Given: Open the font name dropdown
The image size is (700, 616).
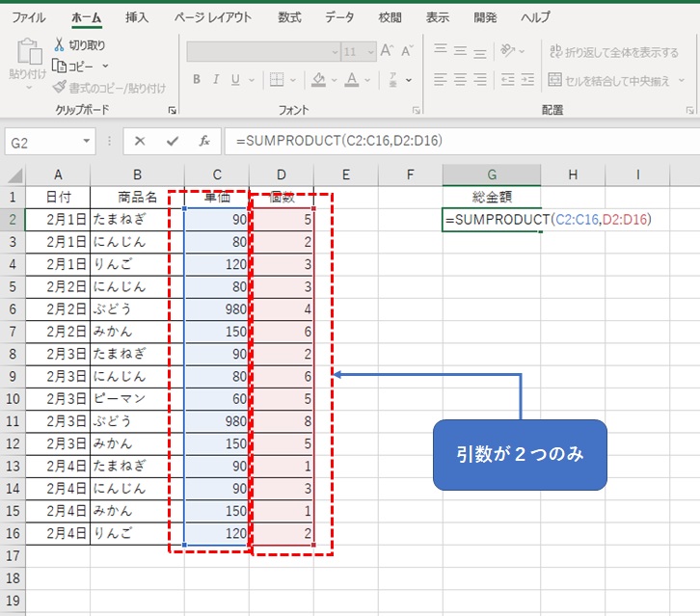Looking at the screenshot, I should (x=336, y=52).
